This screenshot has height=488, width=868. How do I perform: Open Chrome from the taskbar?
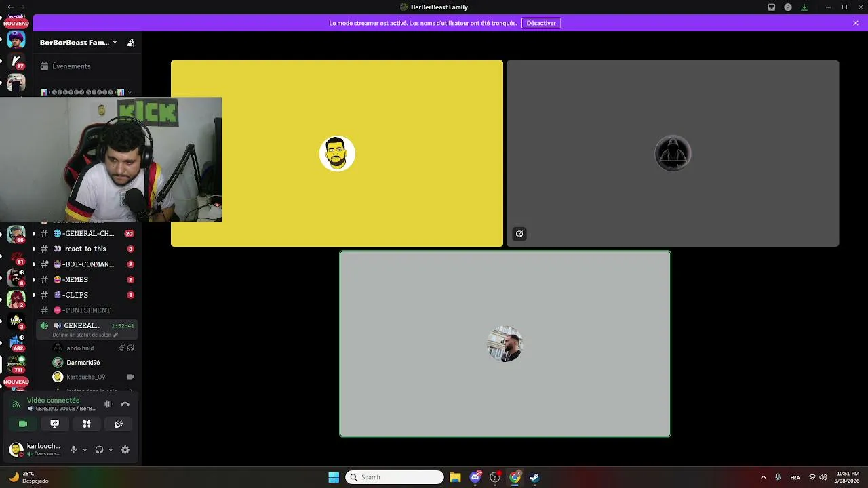coord(515,477)
